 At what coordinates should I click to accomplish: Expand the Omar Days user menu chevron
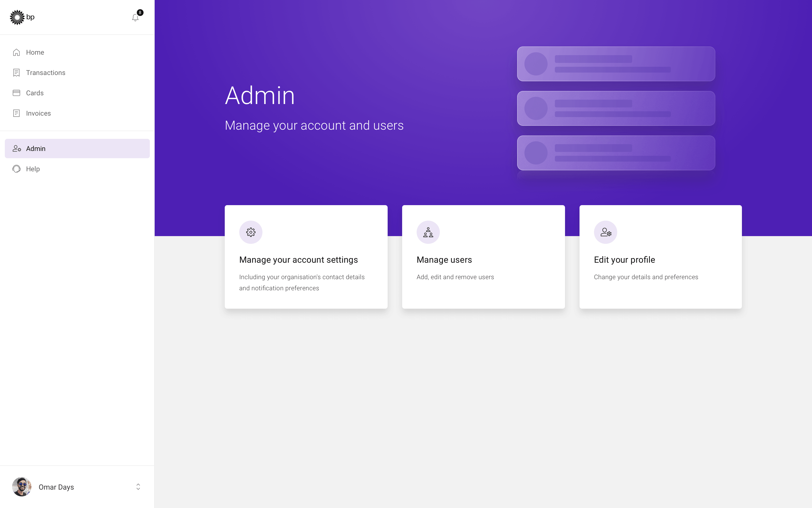point(138,487)
